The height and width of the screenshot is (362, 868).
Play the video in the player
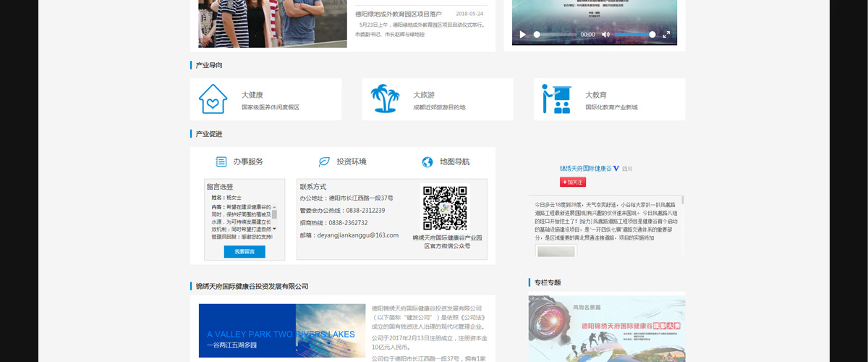tap(523, 34)
